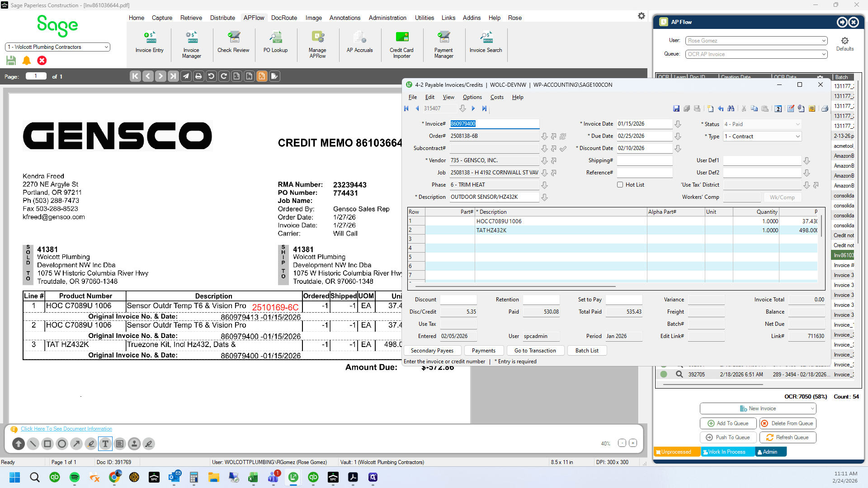Click the Add To Queue button
868x488 pixels.
tap(728, 423)
